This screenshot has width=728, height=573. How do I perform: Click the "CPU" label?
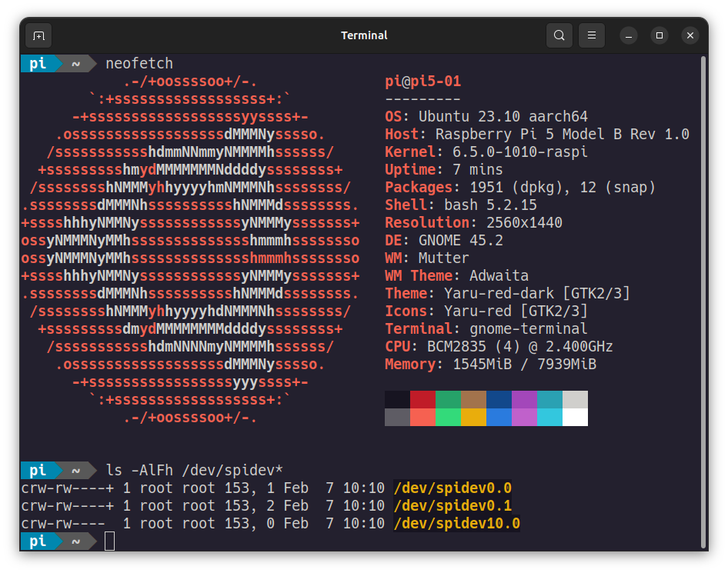pos(397,346)
